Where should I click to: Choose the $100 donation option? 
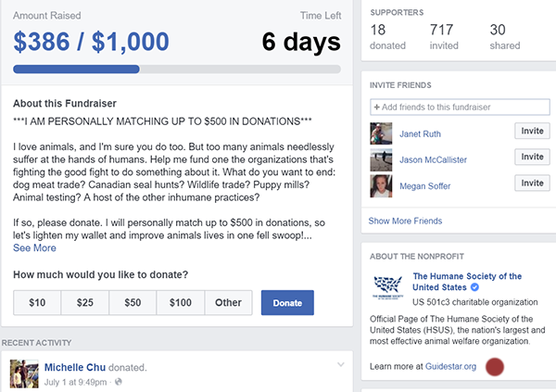pyautogui.click(x=181, y=303)
